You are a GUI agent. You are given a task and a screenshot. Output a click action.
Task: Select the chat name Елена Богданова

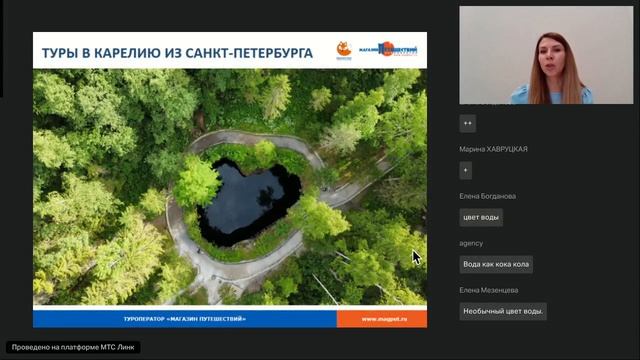(x=487, y=196)
